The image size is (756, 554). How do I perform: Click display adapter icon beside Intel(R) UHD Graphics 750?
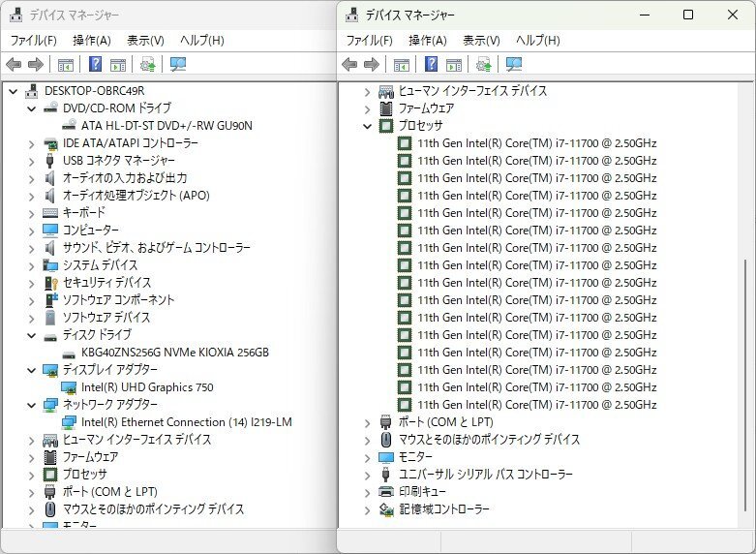pos(69,387)
